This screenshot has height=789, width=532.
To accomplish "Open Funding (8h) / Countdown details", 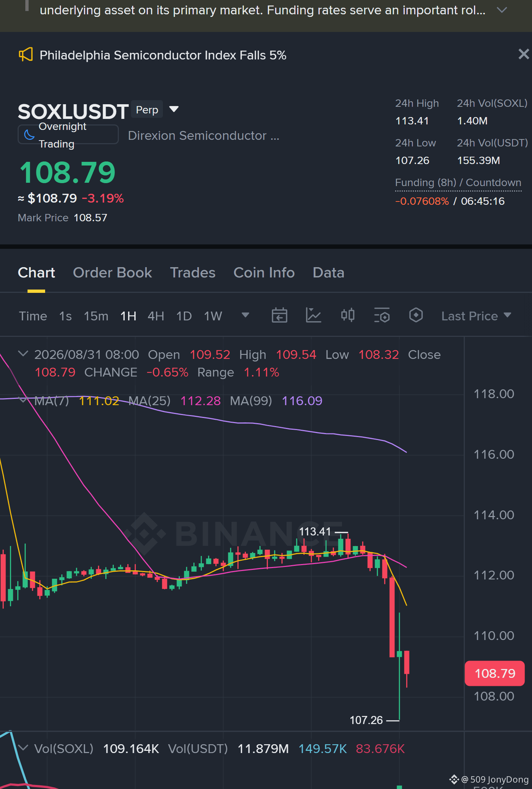I will click(x=458, y=182).
